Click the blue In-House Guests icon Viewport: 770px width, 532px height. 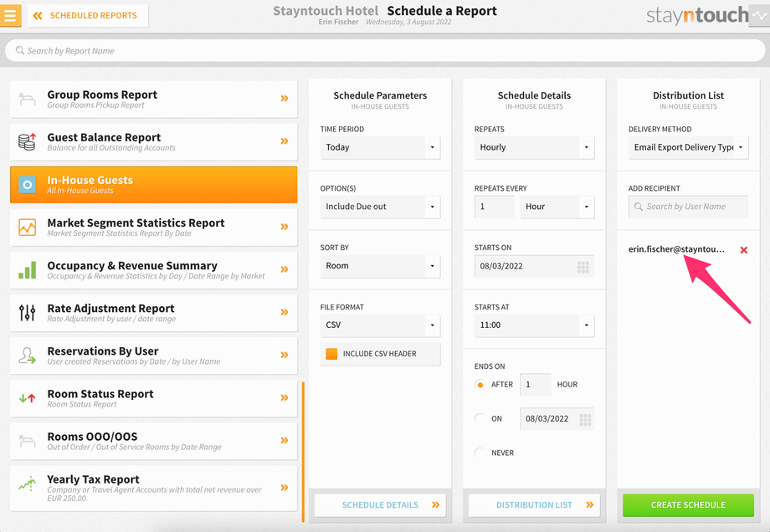pyautogui.click(x=28, y=185)
